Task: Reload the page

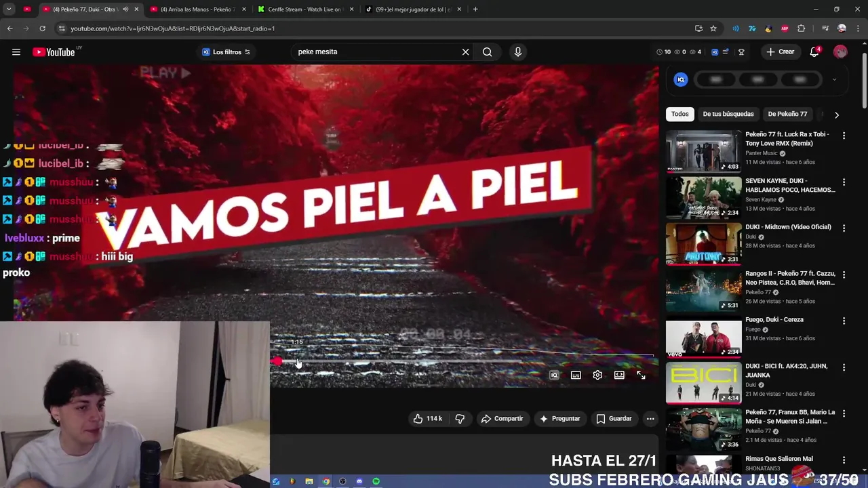Action: coord(42,28)
